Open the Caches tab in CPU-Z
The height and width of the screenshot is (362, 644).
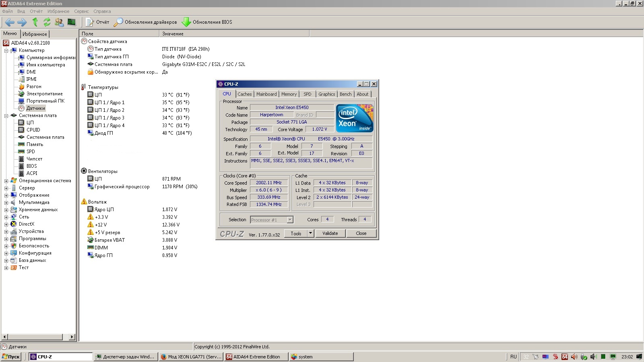[x=244, y=94]
